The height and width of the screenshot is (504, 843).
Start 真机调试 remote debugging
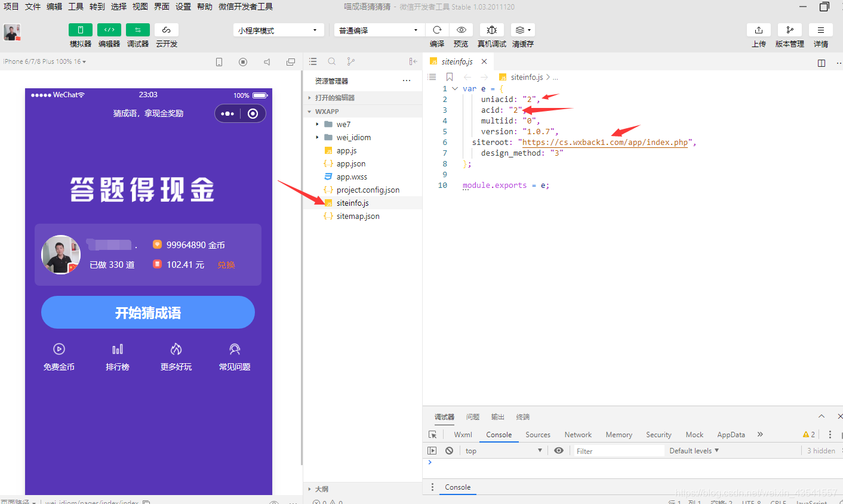(x=491, y=29)
